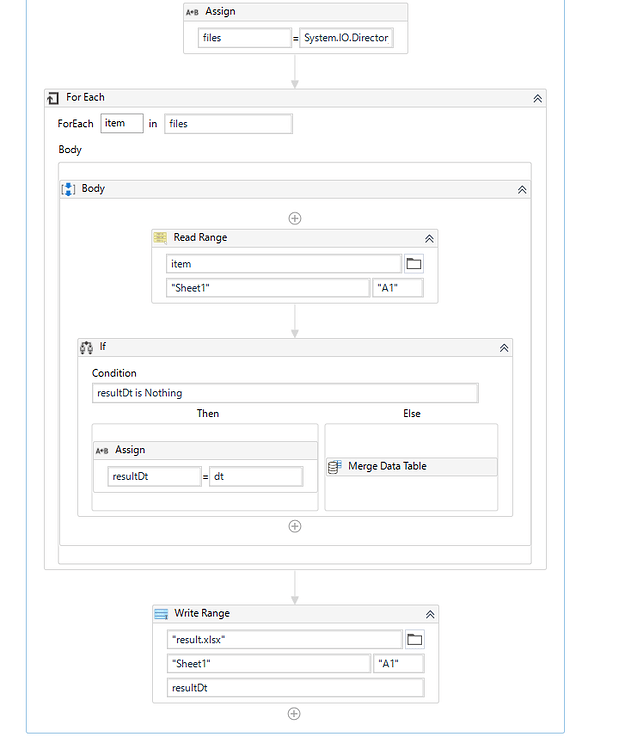Collapse the If activity
Screen dimensions: 631x748
click(x=504, y=348)
